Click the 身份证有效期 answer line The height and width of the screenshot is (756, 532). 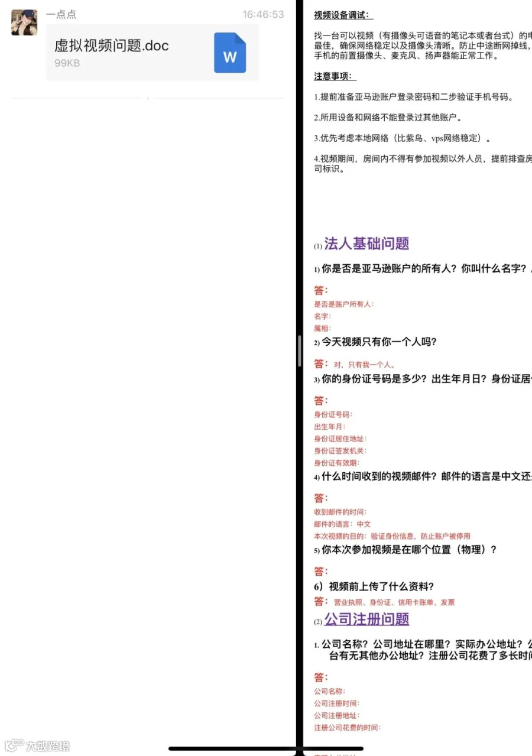(336, 463)
